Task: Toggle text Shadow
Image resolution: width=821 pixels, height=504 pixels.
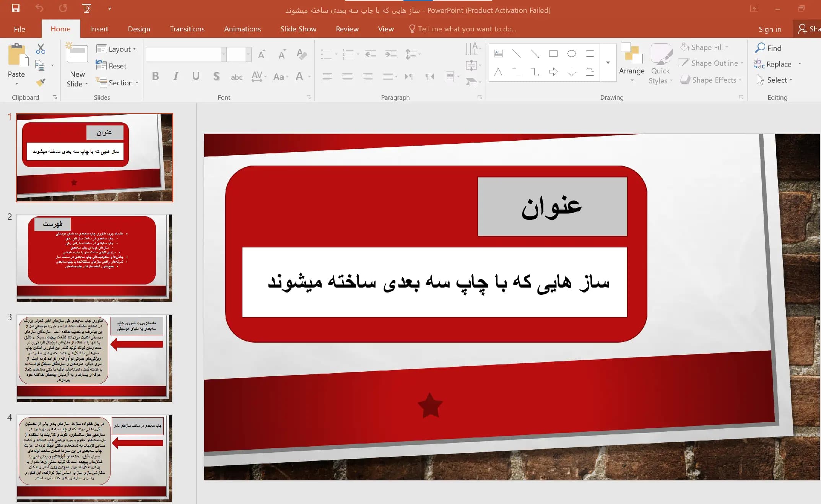Action: click(x=216, y=76)
